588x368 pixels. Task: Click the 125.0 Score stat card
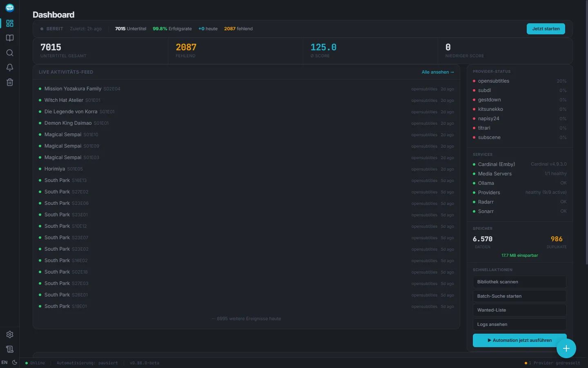370,51
